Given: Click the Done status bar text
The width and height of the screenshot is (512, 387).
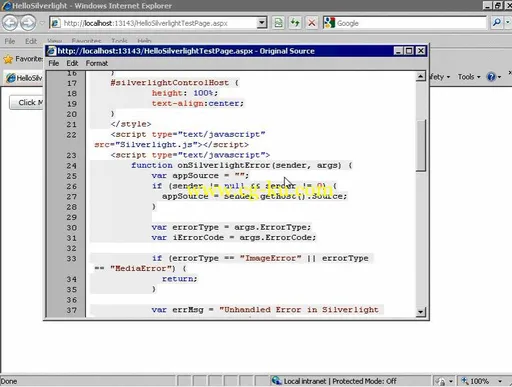Looking at the screenshot, I should (9, 381).
